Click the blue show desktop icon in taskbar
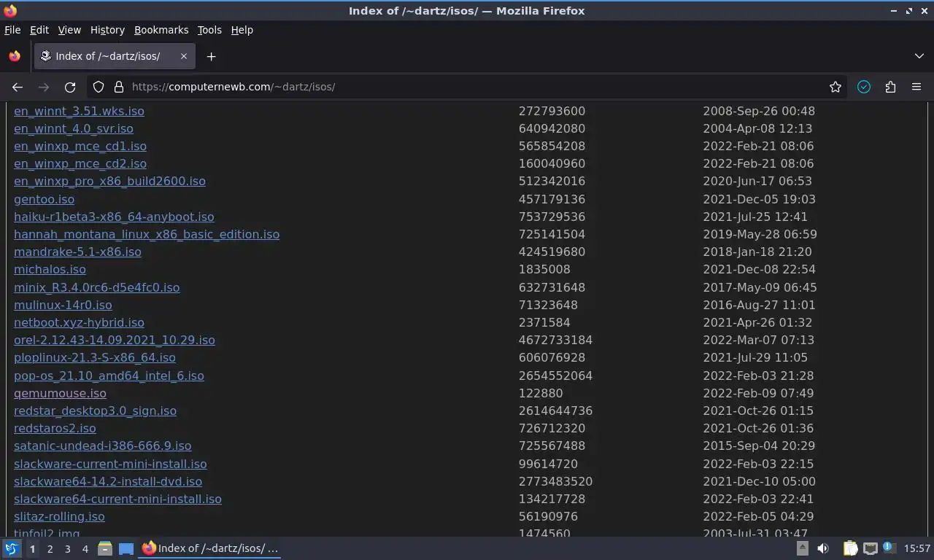This screenshot has width=934, height=560. (126, 548)
